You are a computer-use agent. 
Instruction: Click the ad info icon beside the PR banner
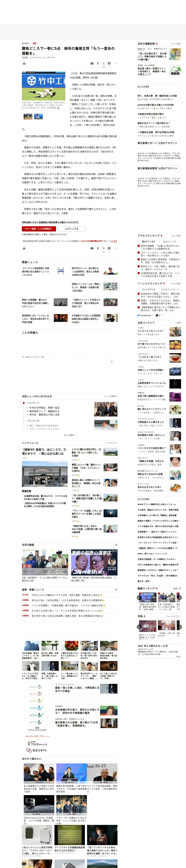(112, 362)
